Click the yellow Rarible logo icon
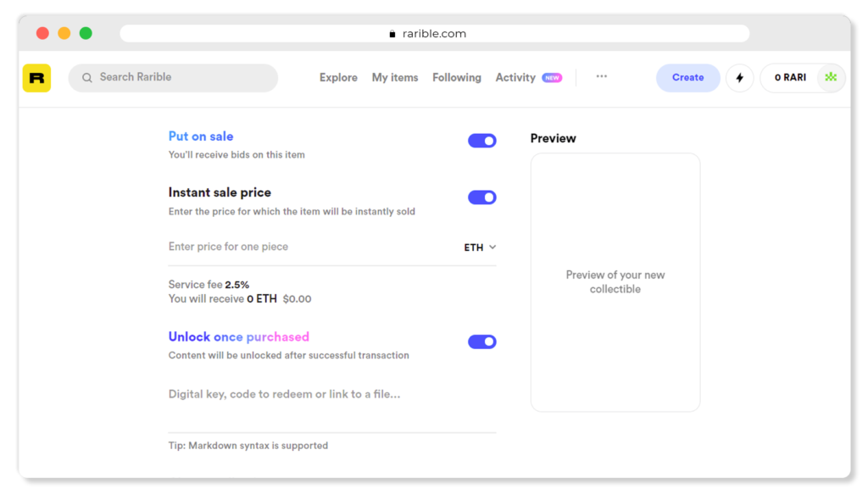The width and height of the screenshot is (868, 500). [36, 78]
